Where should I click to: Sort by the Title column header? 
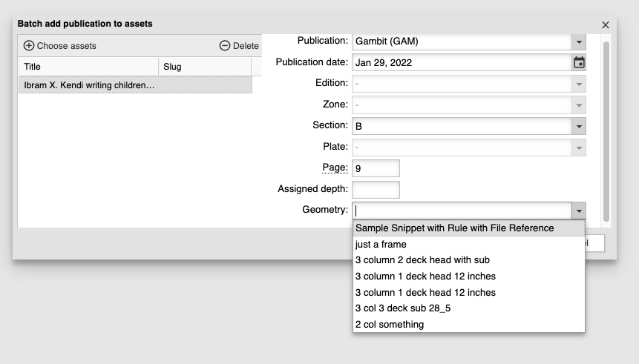coord(88,67)
